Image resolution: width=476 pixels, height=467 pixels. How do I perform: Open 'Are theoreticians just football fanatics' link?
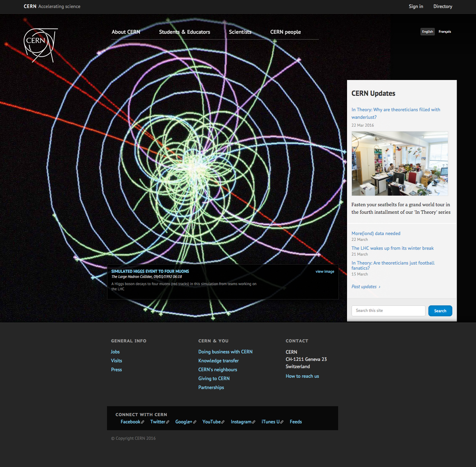393,265
